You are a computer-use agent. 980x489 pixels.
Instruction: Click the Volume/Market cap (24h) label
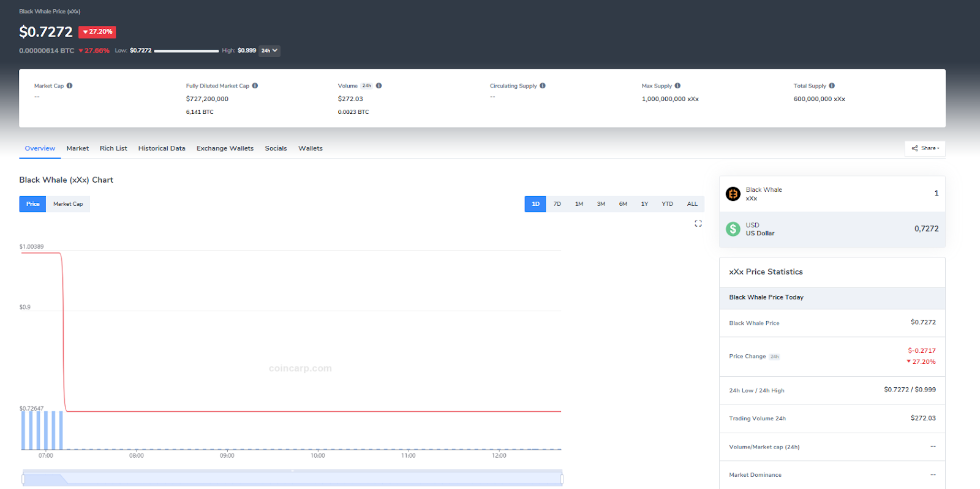tap(764, 447)
